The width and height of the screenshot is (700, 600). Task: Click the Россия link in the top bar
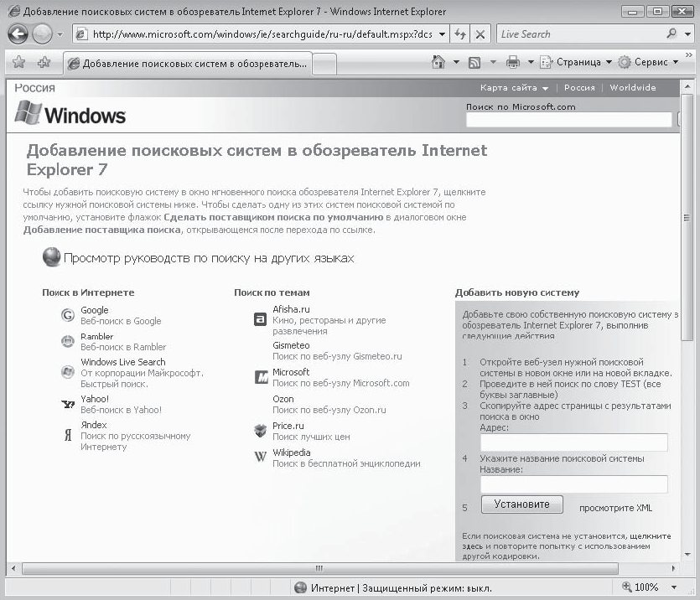tap(579, 88)
